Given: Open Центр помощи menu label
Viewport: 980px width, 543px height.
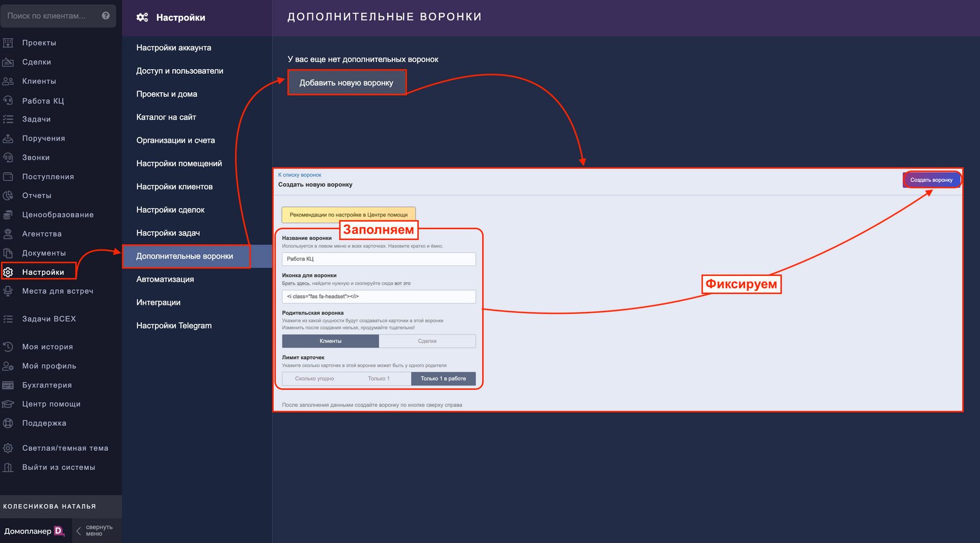Looking at the screenshot, I should 52,404.
